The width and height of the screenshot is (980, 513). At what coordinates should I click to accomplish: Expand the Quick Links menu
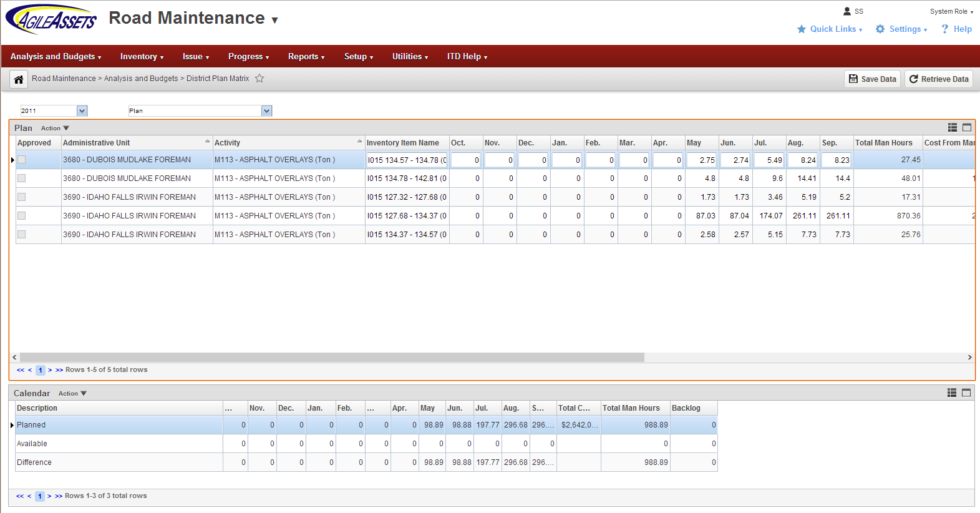[x=830, y=29]
